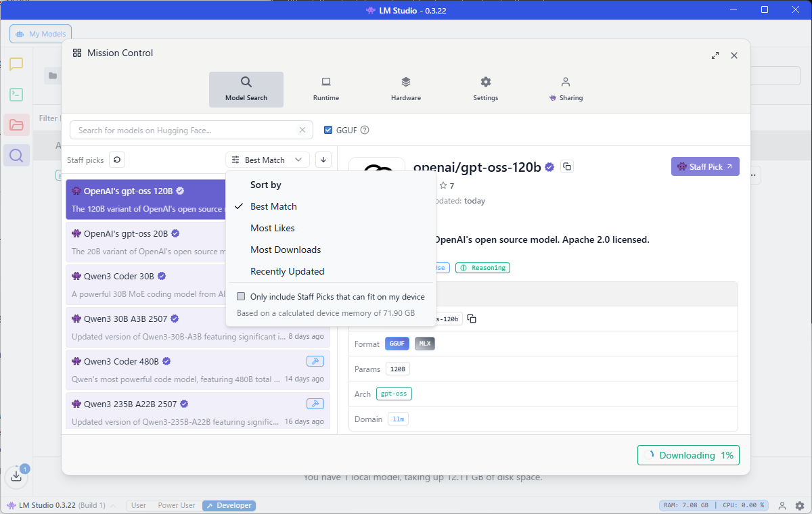Click the RAM and CPU usage indicator
Screen dimensions: 812x514
[x=715, y=505]
